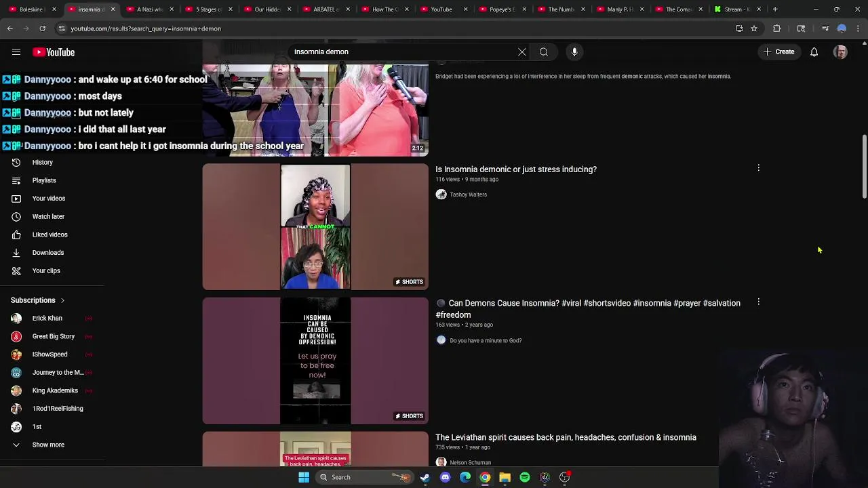Open the YouTube hamburger guide menu

16,52
